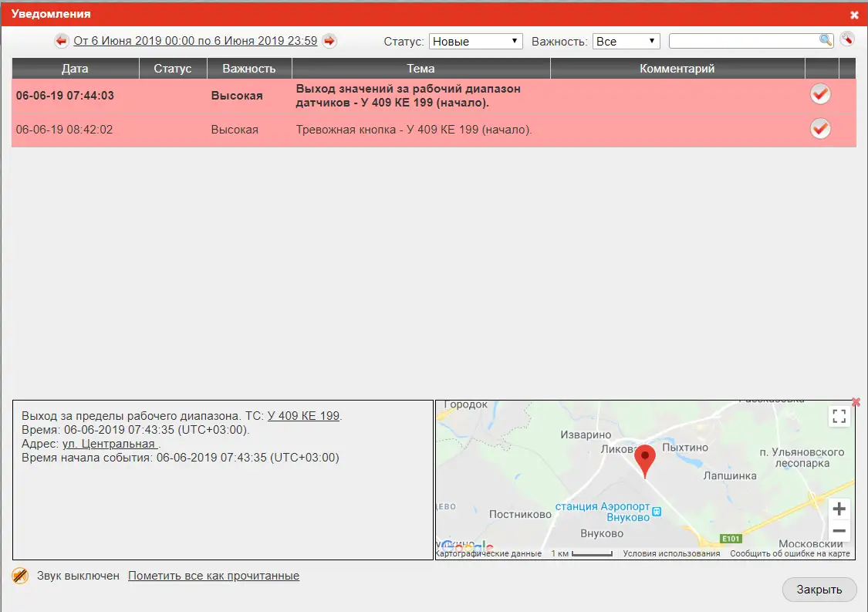Open the Важность dropdown
Screen dimensions: 868x612
click(626, 41)
